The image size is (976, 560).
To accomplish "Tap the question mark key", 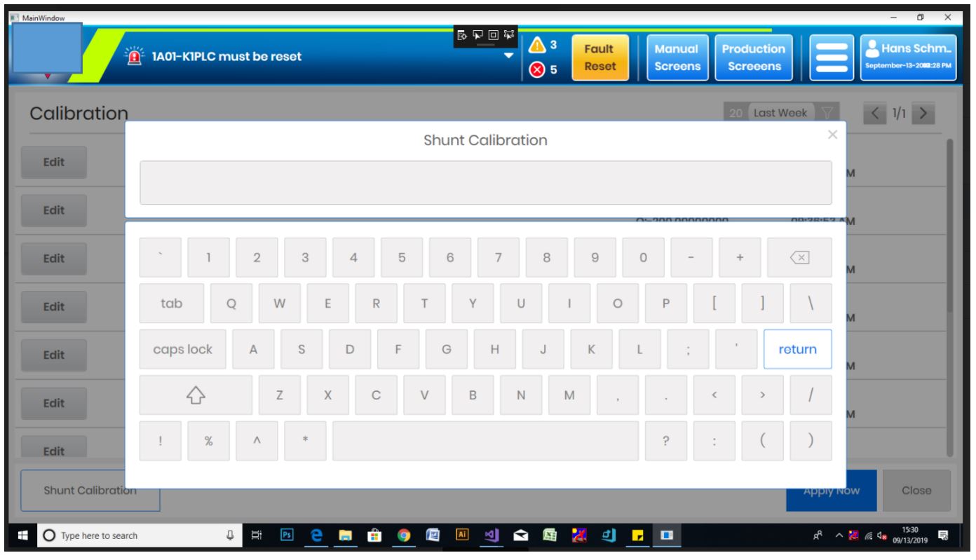I will click(x=666, y=441).
